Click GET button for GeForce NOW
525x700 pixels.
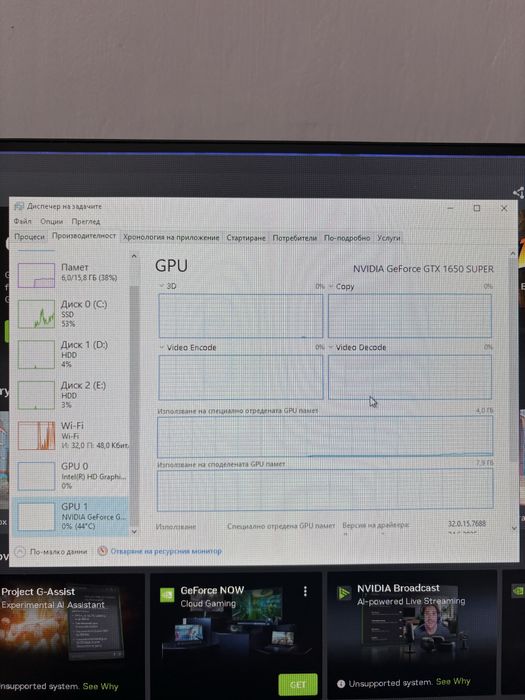click(x=298, y=684)
